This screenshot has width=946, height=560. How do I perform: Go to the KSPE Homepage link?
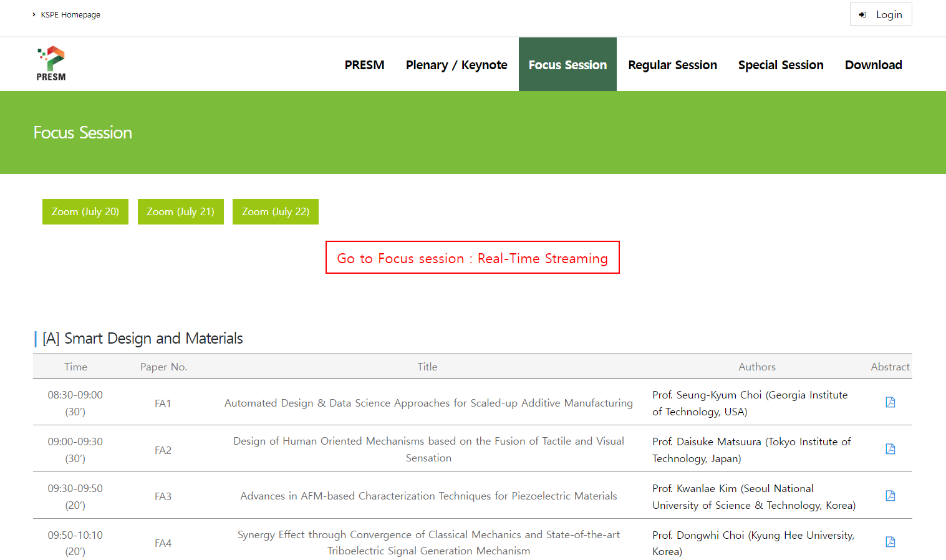[70, 14]
